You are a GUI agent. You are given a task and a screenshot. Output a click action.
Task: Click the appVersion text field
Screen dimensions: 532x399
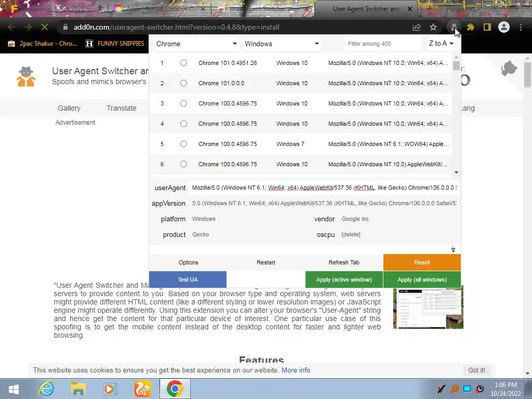click(x=324, y=203)
